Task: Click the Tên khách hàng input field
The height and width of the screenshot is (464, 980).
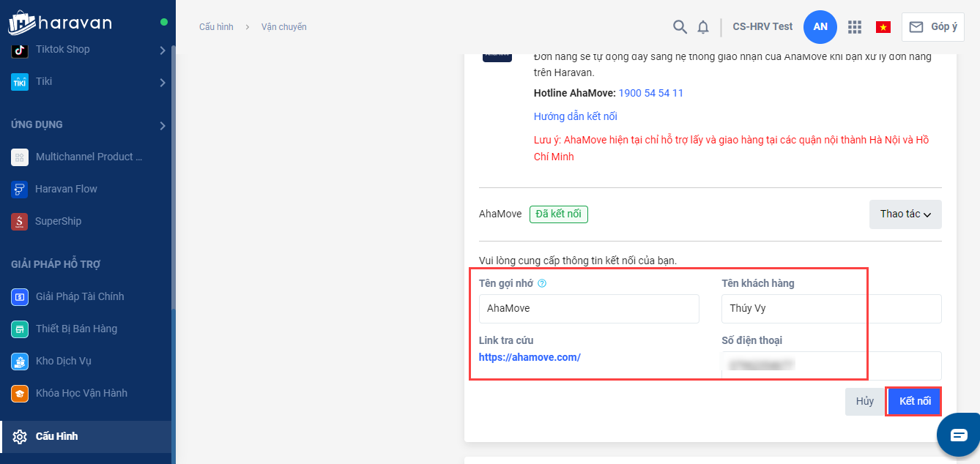Action: click(831, 309)
